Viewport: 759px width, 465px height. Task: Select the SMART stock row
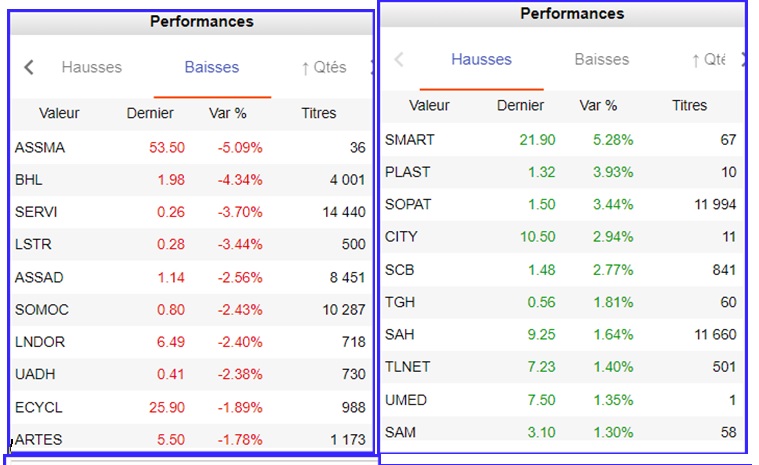[410, 140]
